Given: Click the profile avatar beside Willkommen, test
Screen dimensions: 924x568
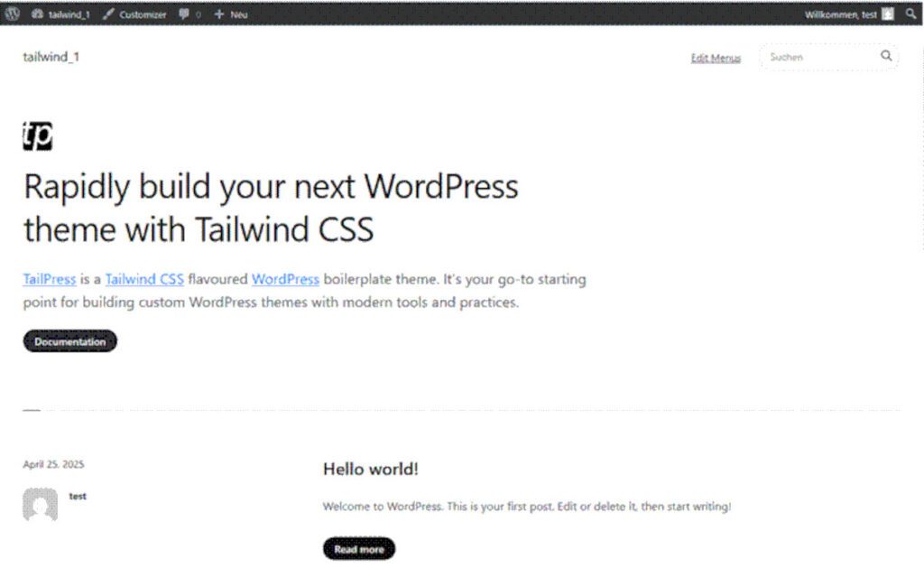Looking at the screenshot, I should tap(887, 14).
